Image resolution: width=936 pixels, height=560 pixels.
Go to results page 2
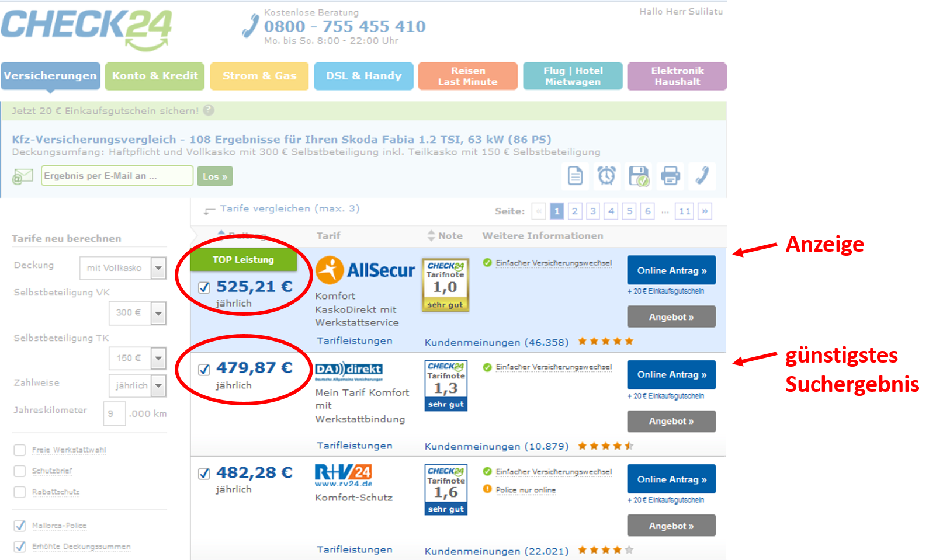point(575,211)
